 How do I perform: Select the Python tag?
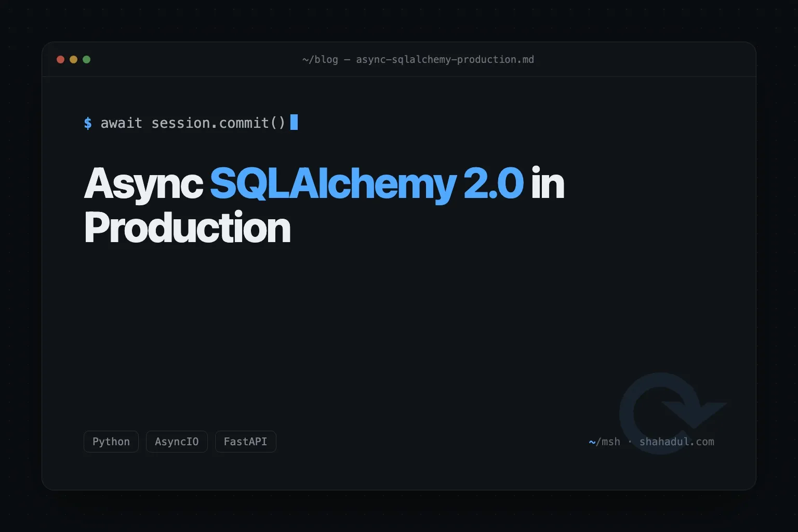point(111,442)
